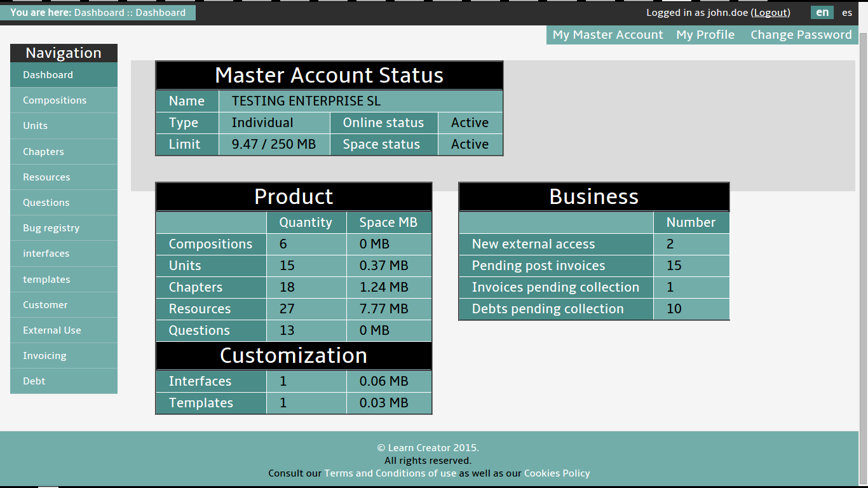Open the Debt navigation item
The width and height of the screenshot is (868, 488).
[x=34, y=381]
